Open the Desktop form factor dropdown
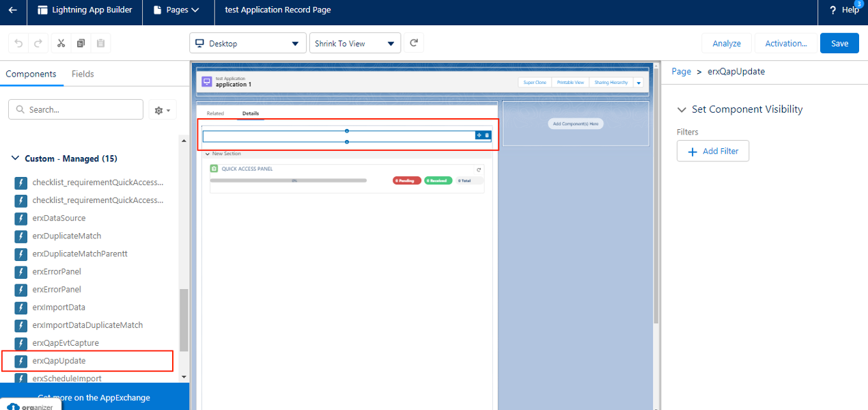This screenshot has width=868, height=410. point(247,43)
